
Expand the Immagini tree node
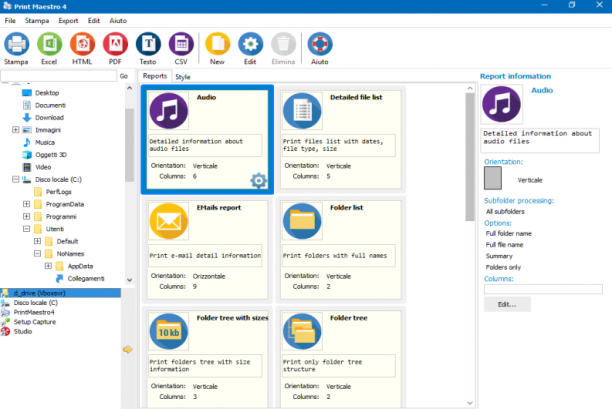16,130
